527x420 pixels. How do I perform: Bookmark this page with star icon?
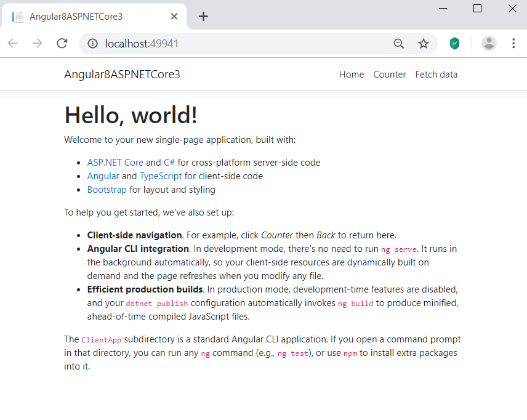pyautogui.click(x=424, y=43)
